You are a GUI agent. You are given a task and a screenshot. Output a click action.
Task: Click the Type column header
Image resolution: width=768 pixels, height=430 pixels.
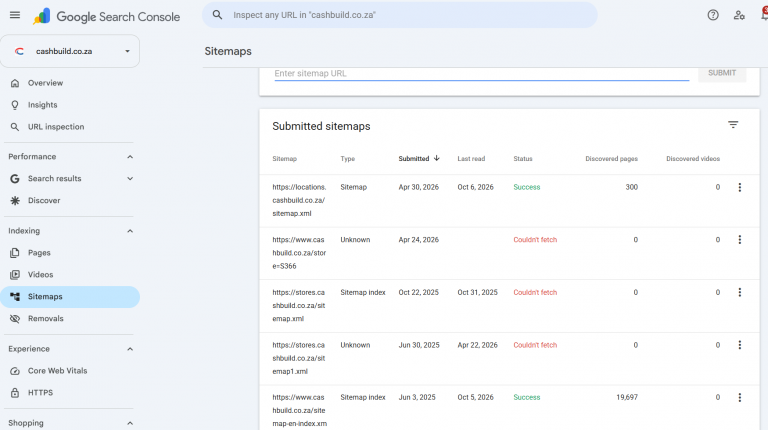pyautogui.click(x=348, y=159)
